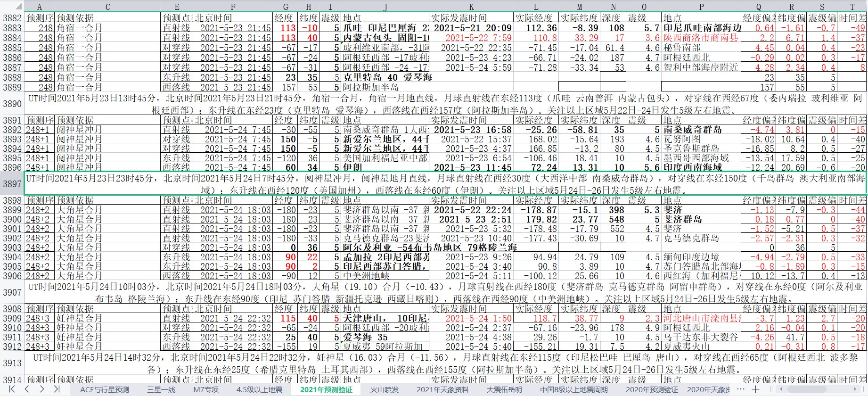Click cell 印度西南海域
Image resolution: width=868 pixels, height=396 pixels.
tap(701, 167)
